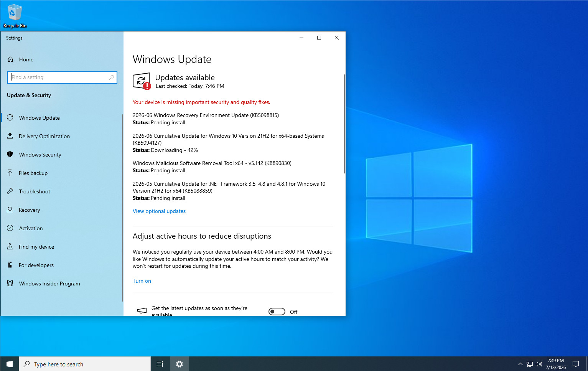Click the Windows Update content scrollbar
This screenshot has width=588, height=371.
[x=344, y=124]
